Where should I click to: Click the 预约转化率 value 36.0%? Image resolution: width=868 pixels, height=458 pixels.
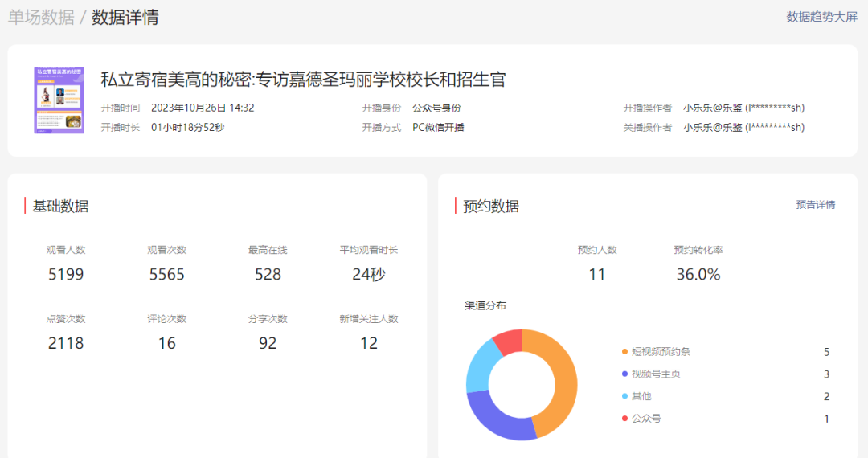coord(698,274)
